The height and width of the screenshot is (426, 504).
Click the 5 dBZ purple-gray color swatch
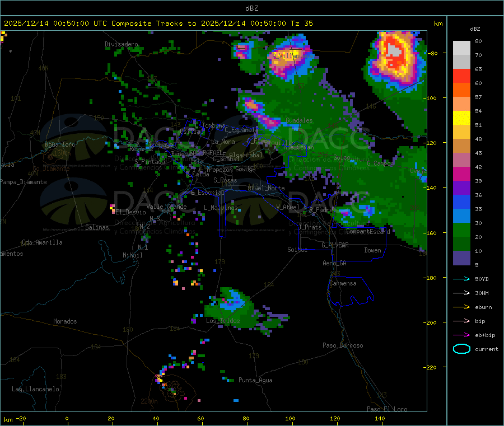coord(461,258)
